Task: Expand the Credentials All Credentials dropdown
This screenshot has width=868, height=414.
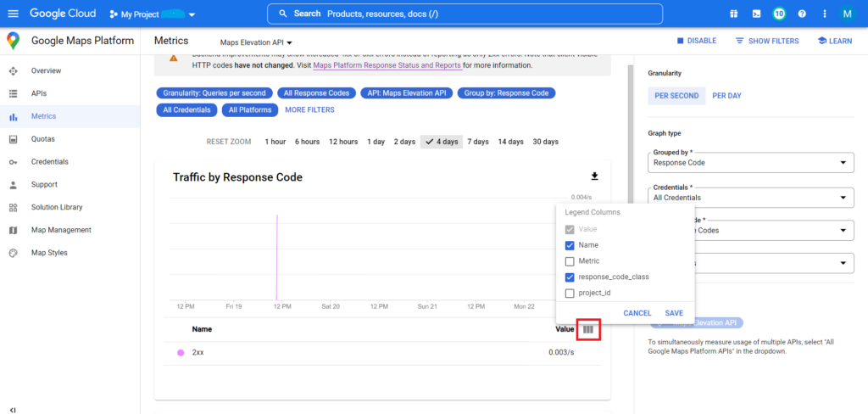Action: pyautogui.click(x=750, y=198)
